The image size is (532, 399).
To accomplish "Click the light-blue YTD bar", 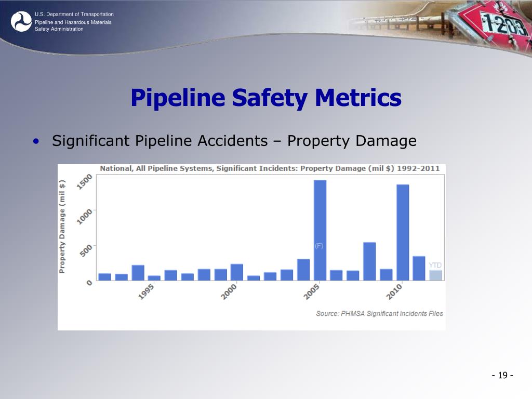I will tap(436, 275).
